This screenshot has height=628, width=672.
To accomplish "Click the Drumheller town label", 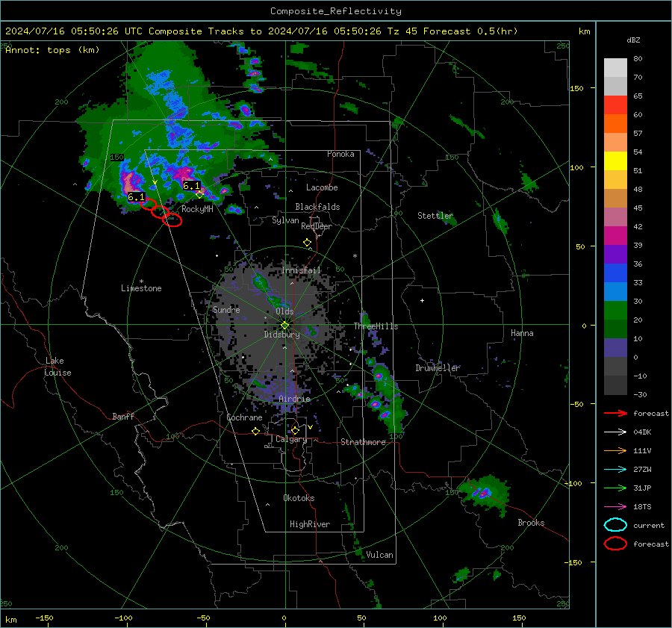I will click(438, 368).
